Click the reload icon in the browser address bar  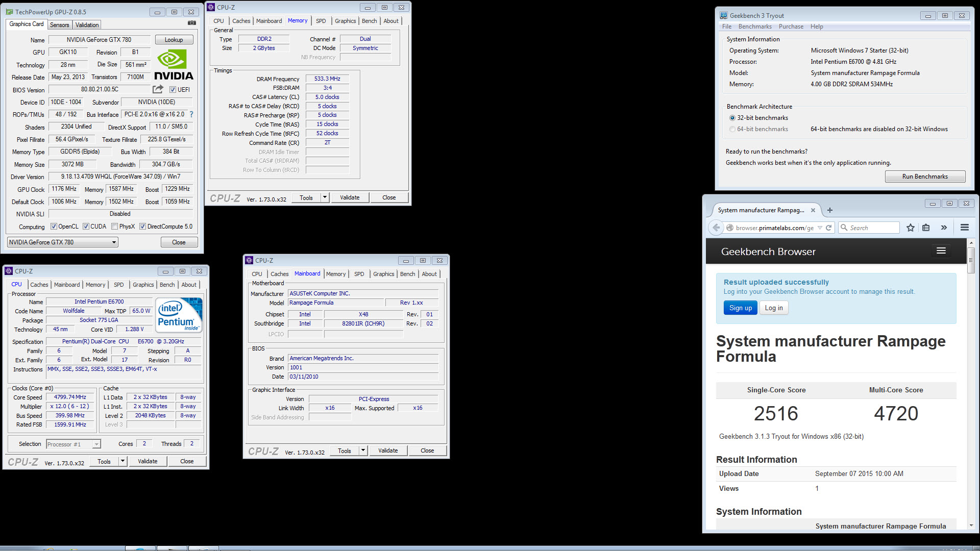828,228
